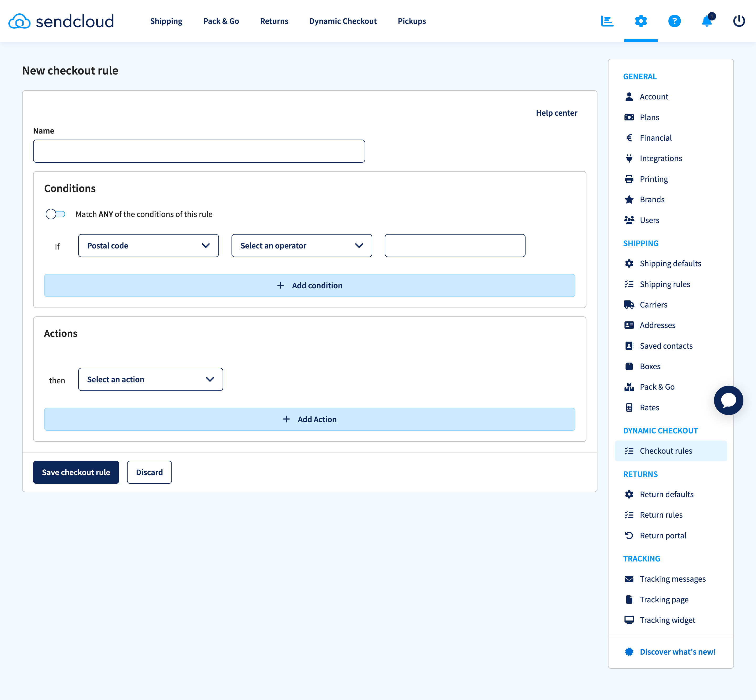Click Save checkout rule button
Screen dimensions: 756x700
(76, 472)
